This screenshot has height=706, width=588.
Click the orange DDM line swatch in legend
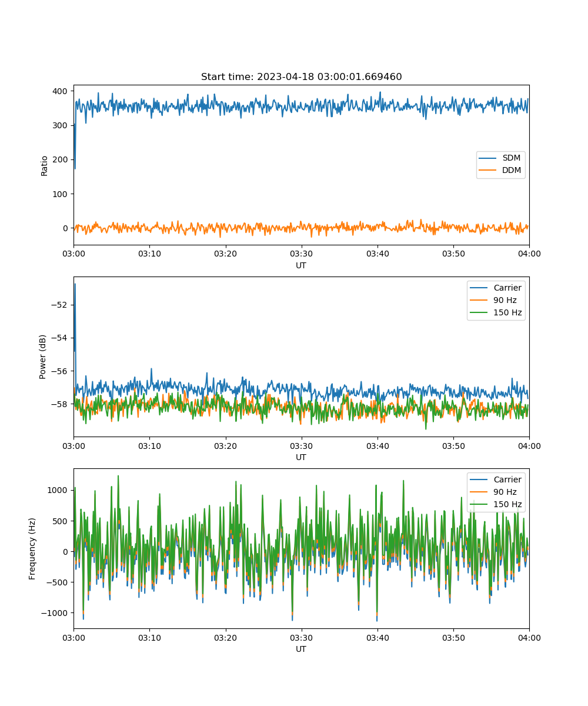(488, 171)
